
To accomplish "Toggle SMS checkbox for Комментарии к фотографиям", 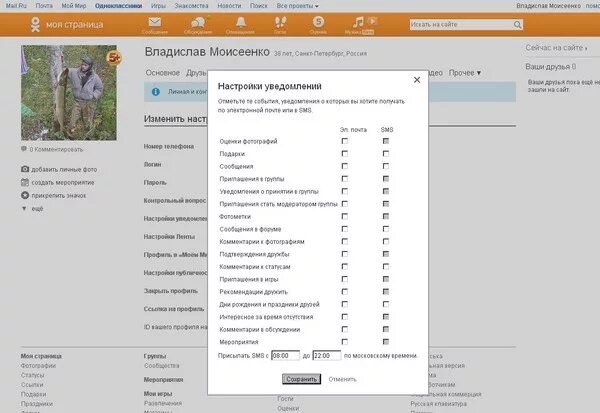I will pyautogui.click(x=386, y=242).
